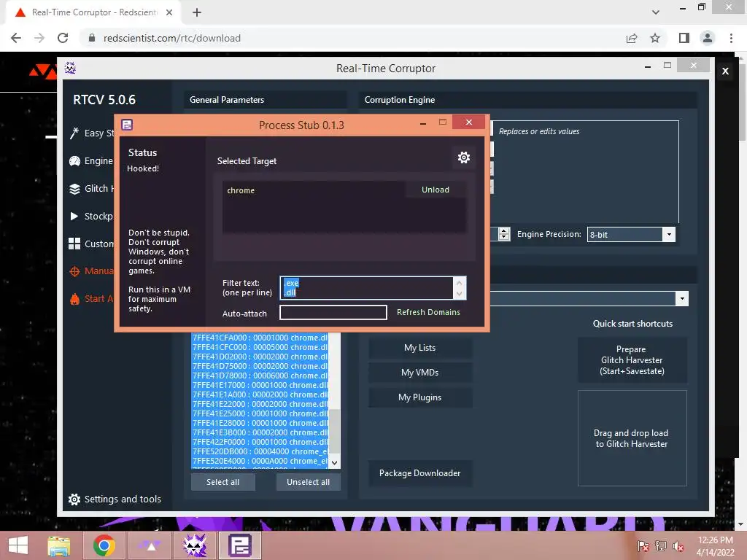The image size is (747, 560).
Task: Open File Explorer from taskbar
Action: 58,545
